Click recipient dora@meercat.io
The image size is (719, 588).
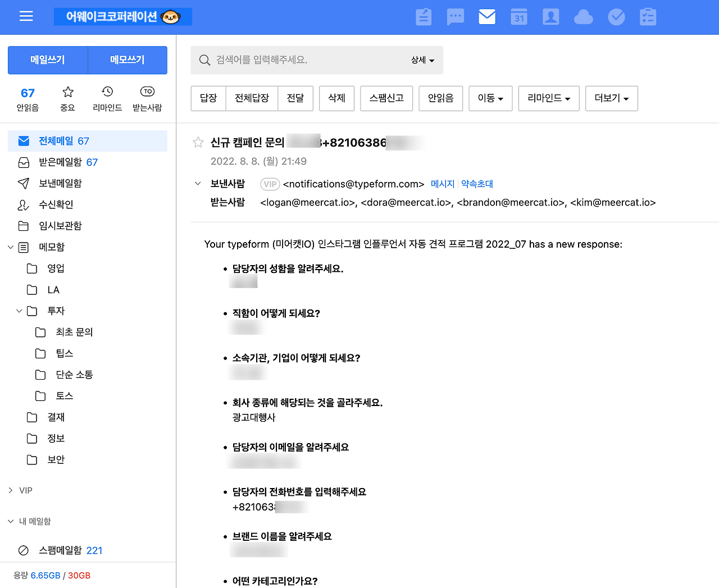pos(407,203)
